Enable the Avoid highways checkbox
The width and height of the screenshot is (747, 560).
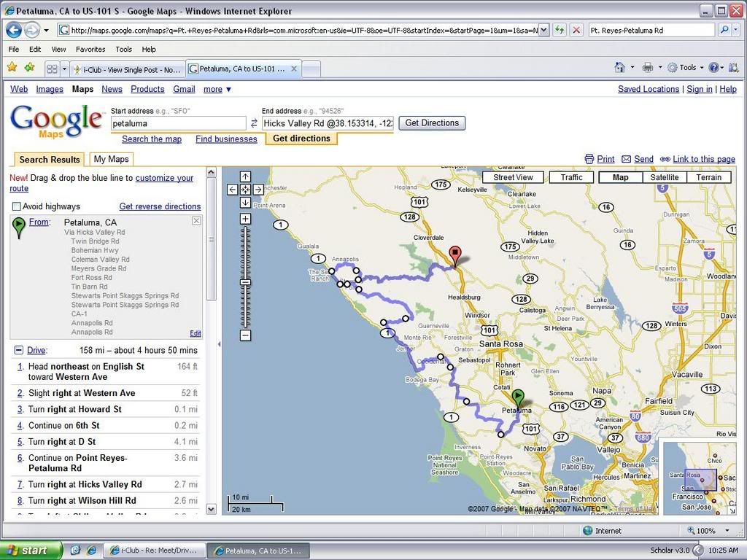click(17, 206)
